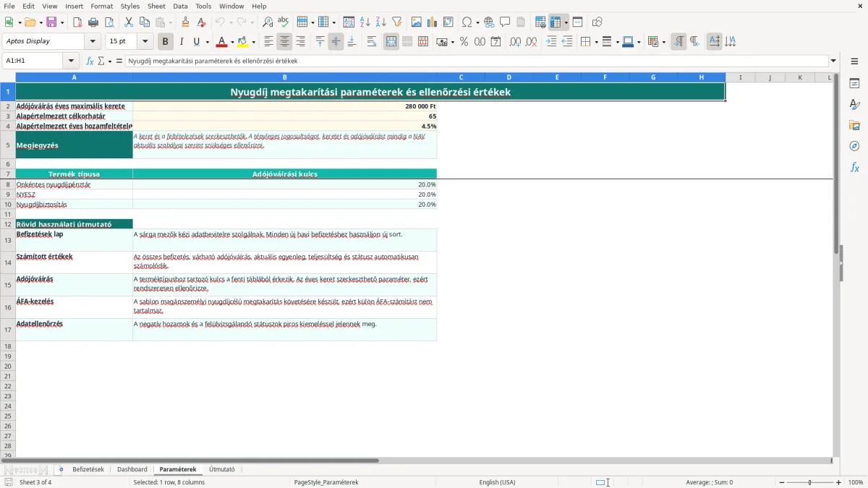Click the Cut scissors icon

point(129,22)
